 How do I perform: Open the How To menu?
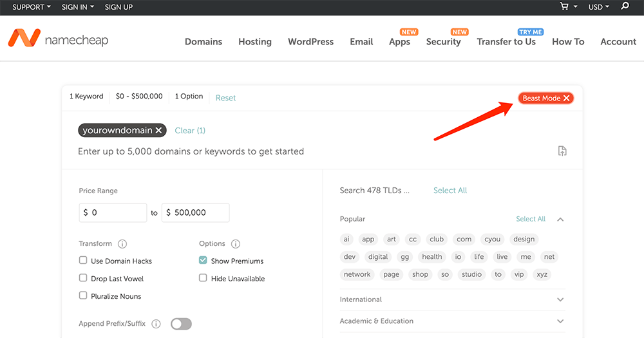pyautogui.click(x=568, y=41)
